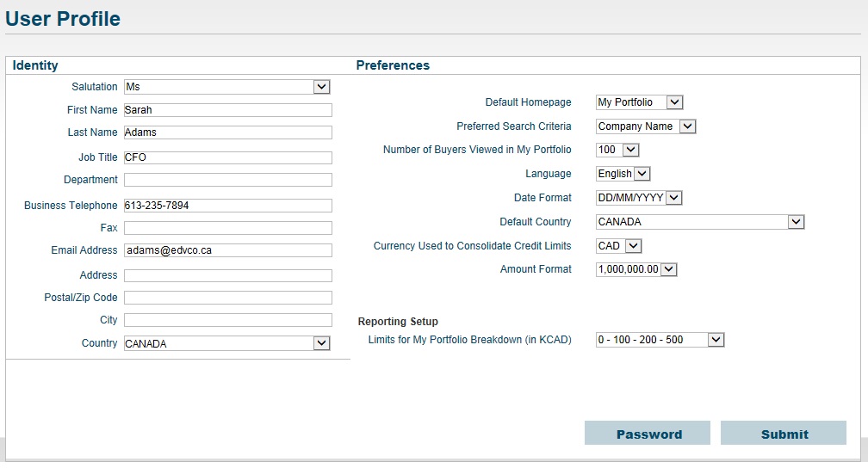Screen dimensions: 868x468
Task: Click the Password button
Action: click(x=648, y=433)
